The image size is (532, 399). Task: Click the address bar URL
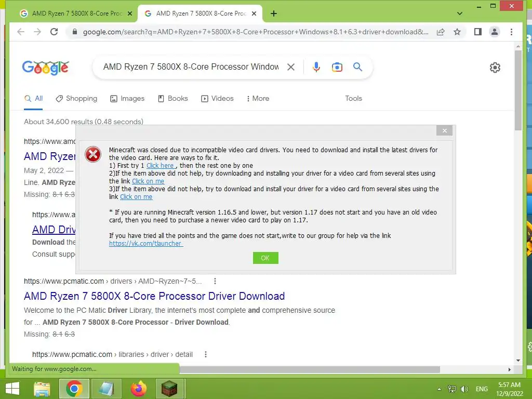[x=256, y=32]
